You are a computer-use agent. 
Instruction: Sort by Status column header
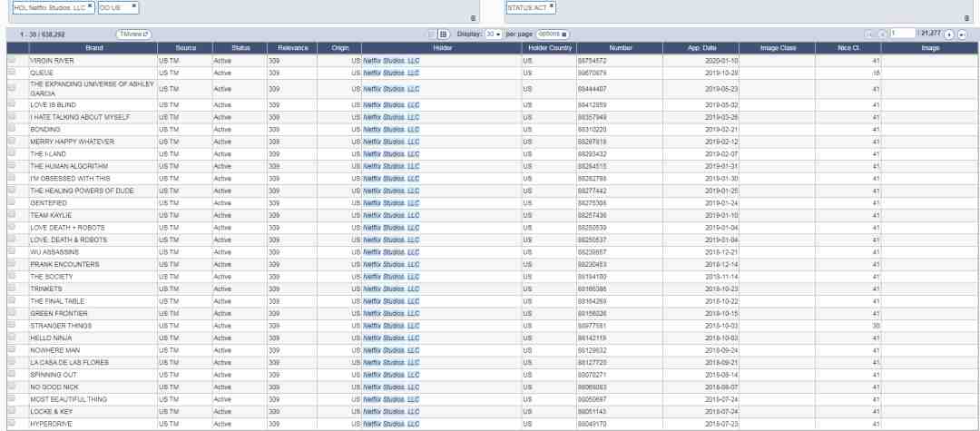coord(240,48)
